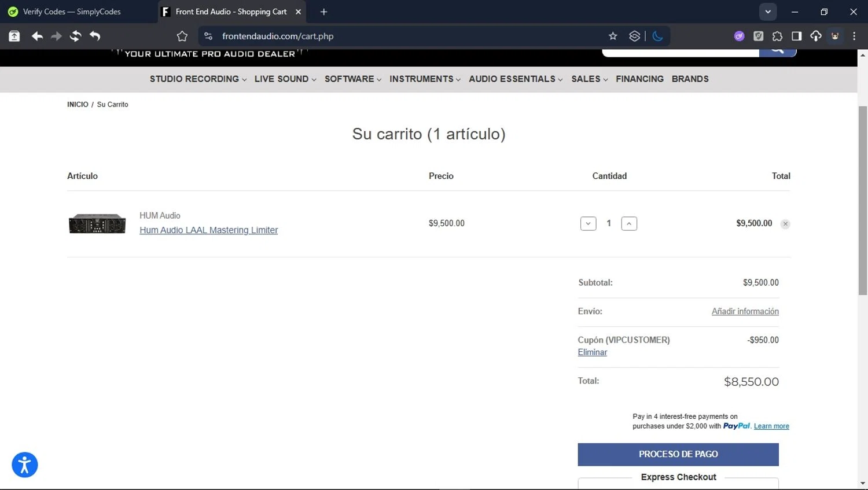The width and height of the screenshot is (868, 490).
Task: Expand the Software menu
Action: coord(353,79)
